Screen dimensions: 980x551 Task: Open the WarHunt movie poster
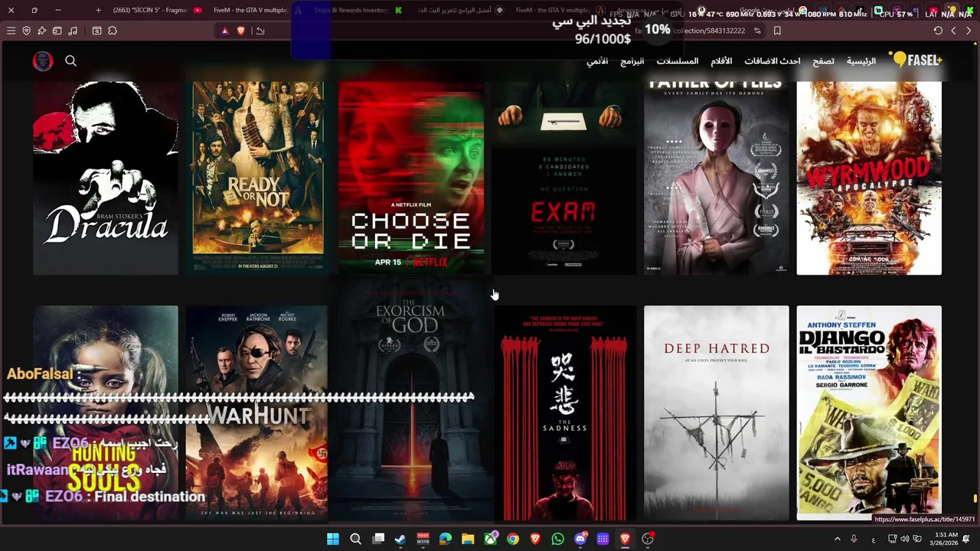[258, 413]
